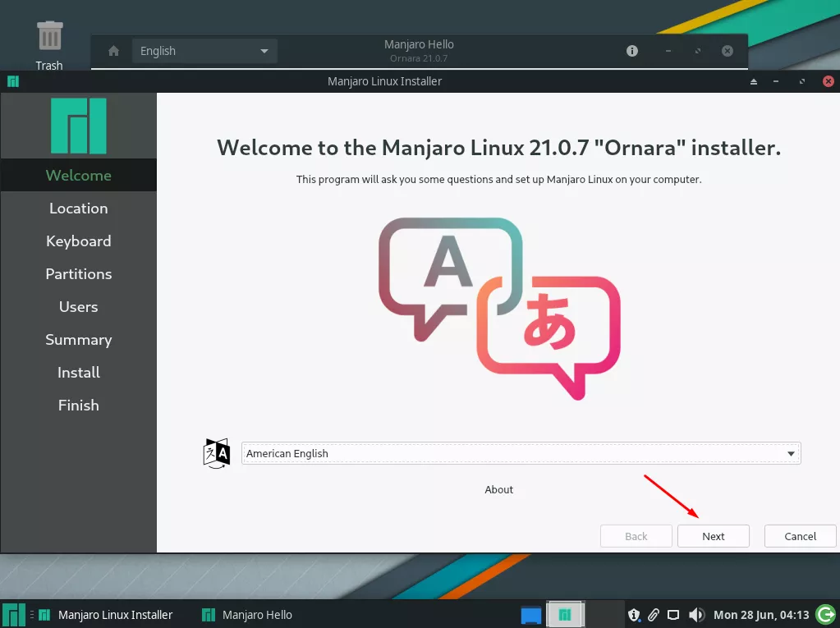Select the Location step in the sidebar

[79, 209]
